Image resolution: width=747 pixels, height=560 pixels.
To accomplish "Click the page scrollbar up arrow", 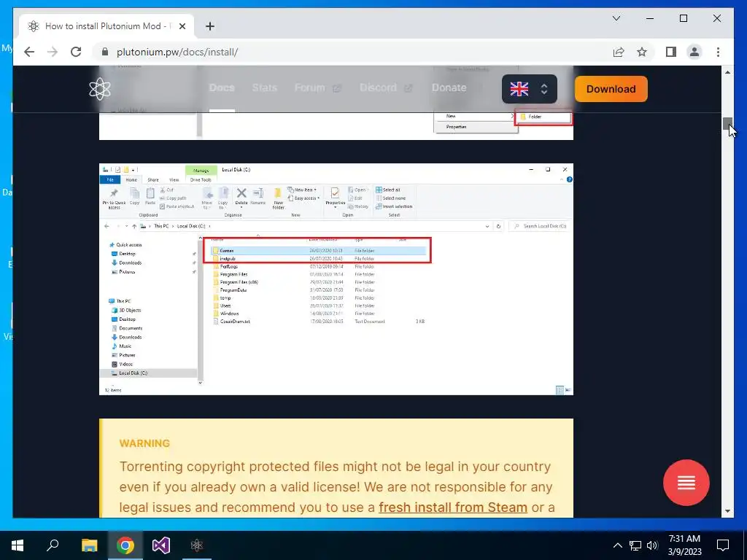I will [x=727, y=72].
